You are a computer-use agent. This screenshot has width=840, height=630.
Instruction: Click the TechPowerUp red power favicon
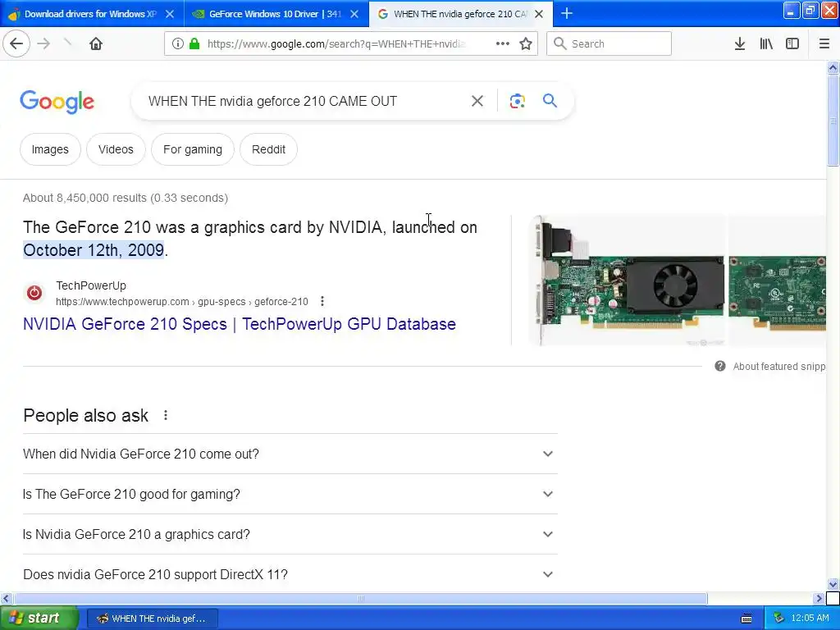(x=34, y=293)
